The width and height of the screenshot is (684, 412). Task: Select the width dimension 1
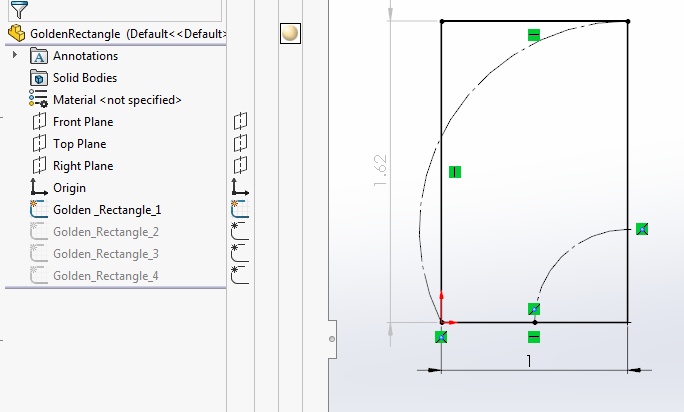[x=529, y=361]
